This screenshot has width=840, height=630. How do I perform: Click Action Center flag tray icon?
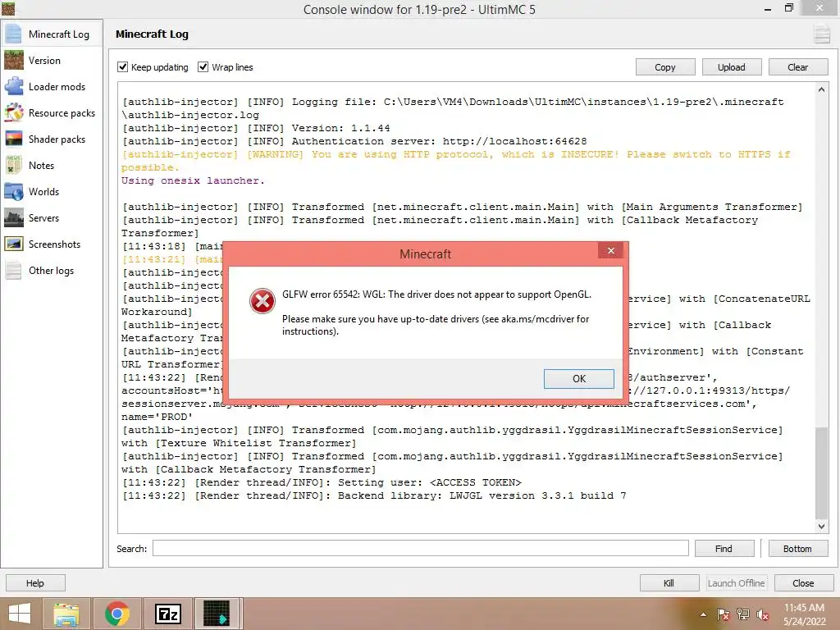pyautogui.click(x=724, y=614)
